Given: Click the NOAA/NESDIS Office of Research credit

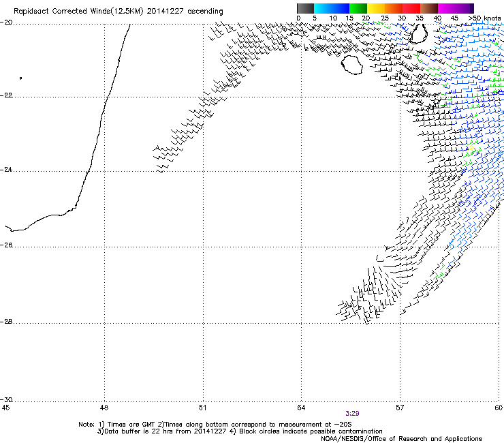Looking at the screenshot, I should pos(401,439).
